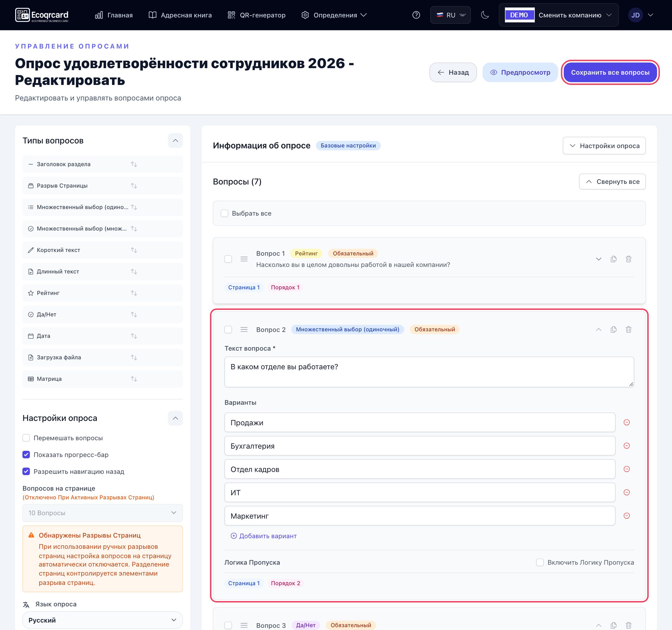
Task: Add the Короткий текст question type
Action: (x=102, y=250)
